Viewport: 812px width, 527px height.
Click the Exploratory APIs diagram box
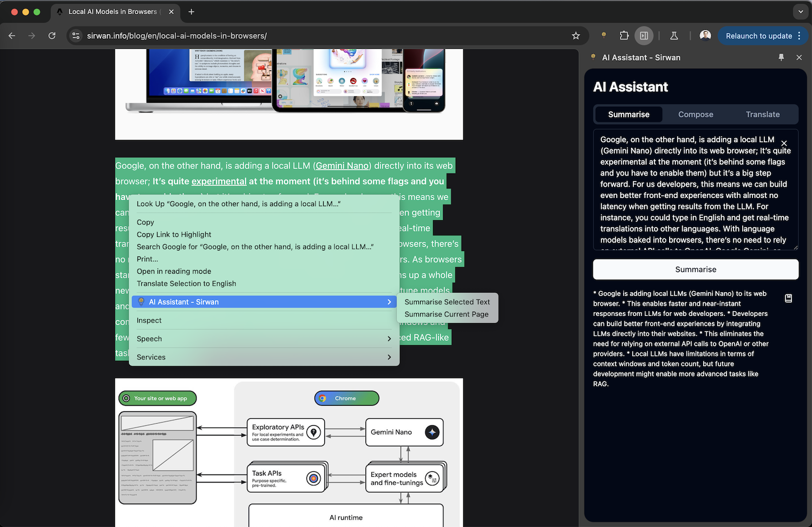[x=286, y=432]
